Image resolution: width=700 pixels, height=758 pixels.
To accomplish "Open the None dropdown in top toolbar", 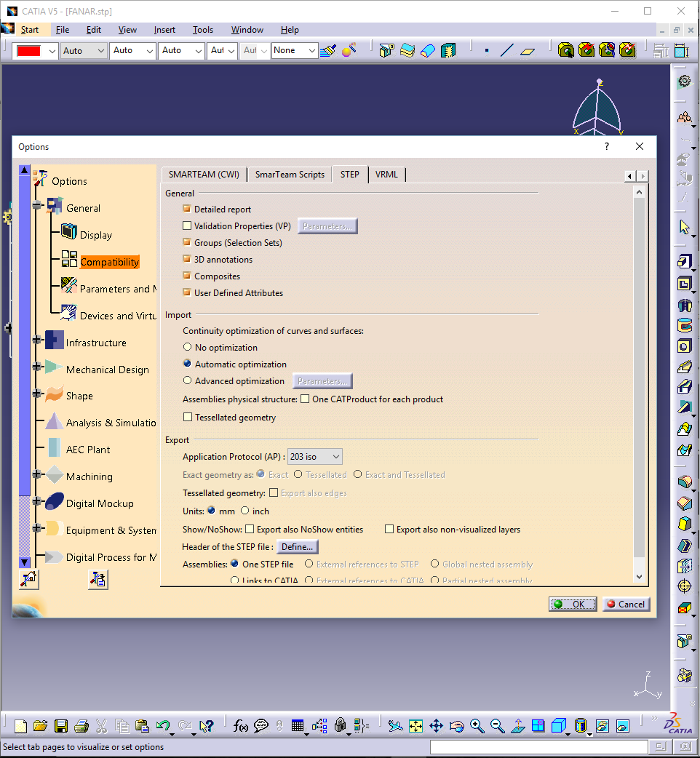I will 295,50.
